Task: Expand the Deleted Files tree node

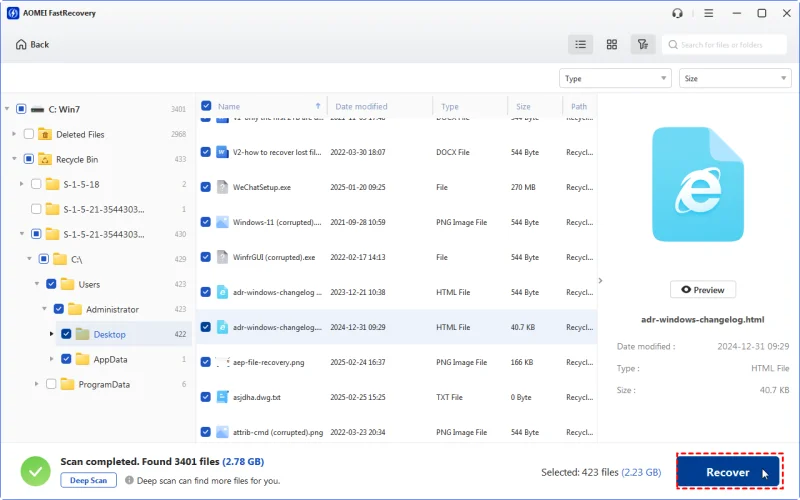Action: point(14,134)
